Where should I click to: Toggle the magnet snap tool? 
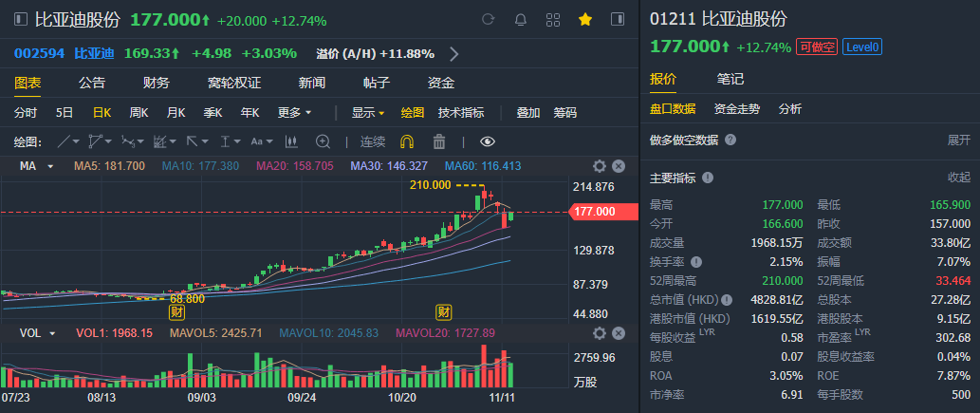pyautogui.click(x=407, y=142)
